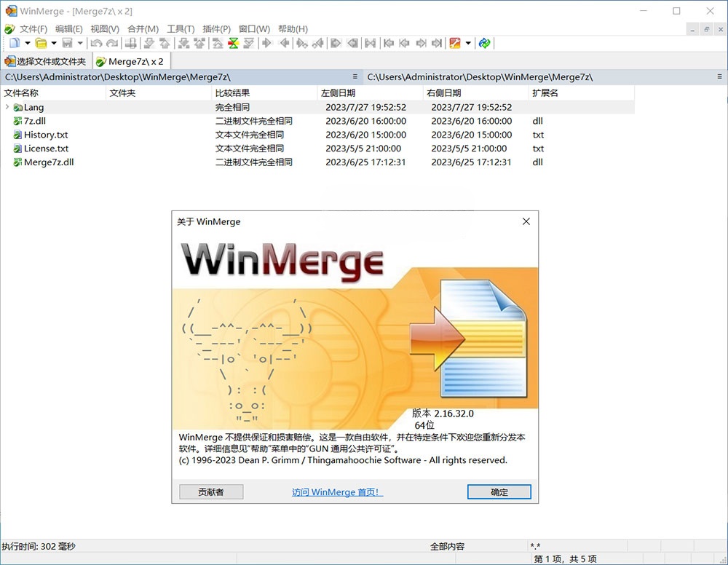Viewport: 728px width, 565px height.
Task: Click the Copy All to Right icon
Action: [x=336, y=43]
